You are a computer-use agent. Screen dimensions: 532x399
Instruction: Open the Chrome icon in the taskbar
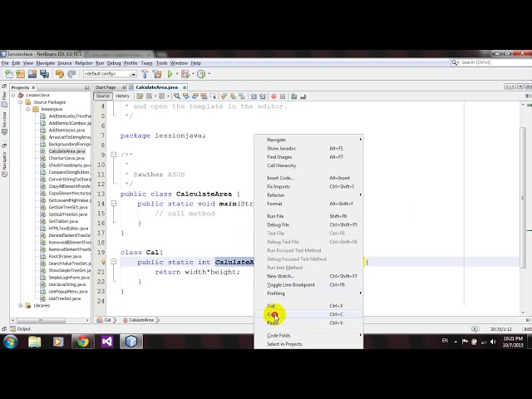click(83, 342)
